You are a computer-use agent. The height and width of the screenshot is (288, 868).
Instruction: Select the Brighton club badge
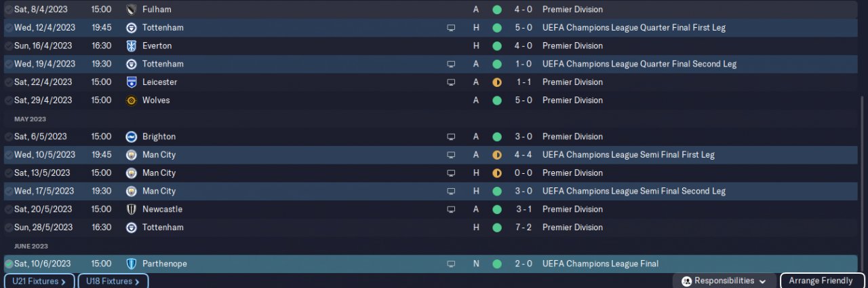[132, 137]
